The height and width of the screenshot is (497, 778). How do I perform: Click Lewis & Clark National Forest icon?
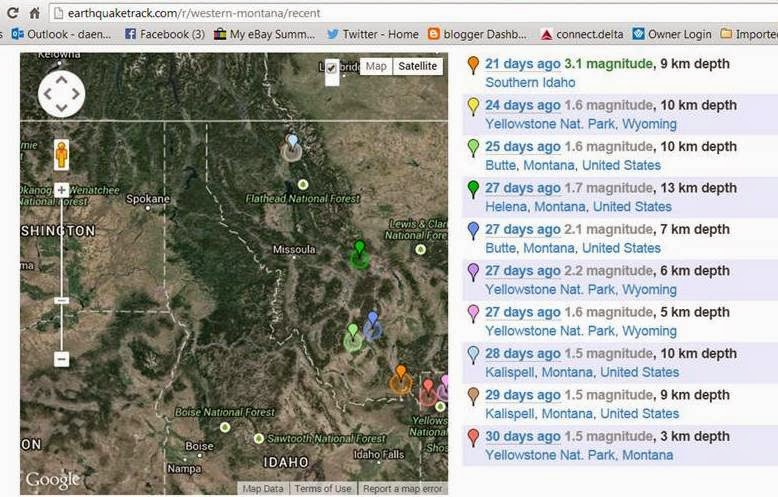pos(421,249)
